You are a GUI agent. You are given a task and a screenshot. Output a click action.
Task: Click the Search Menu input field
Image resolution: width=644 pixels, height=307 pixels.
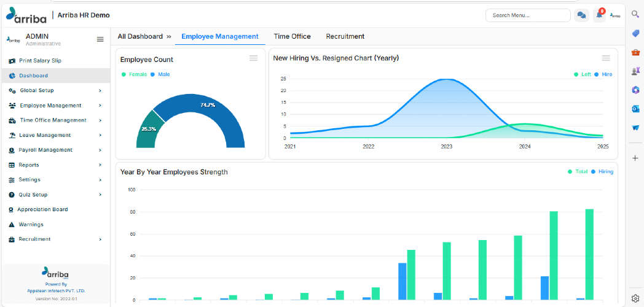pos(528,15)
